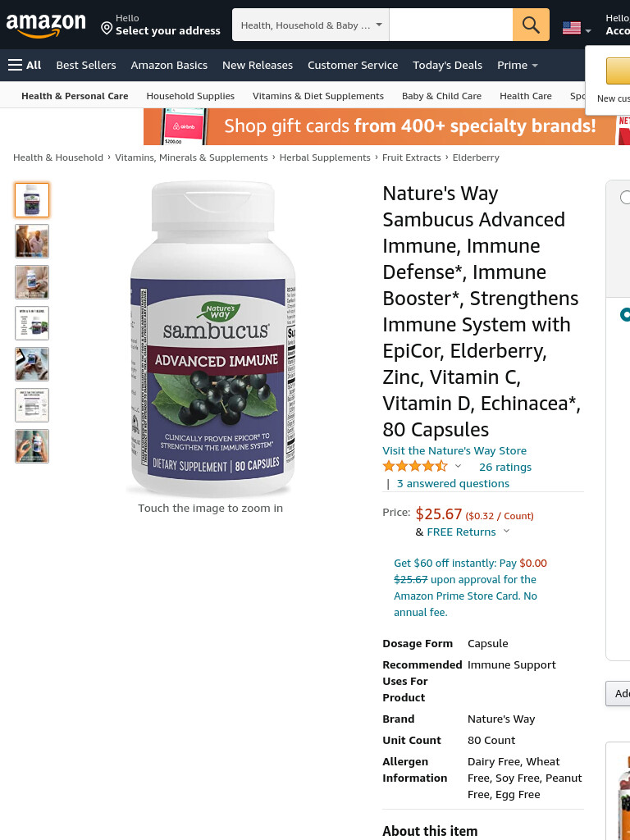
Task: Open Vitamins & Diet Supplements tab
Action: 318,96
